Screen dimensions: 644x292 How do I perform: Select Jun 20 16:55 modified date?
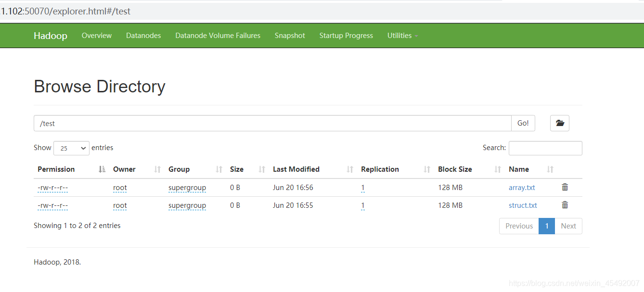293,205
